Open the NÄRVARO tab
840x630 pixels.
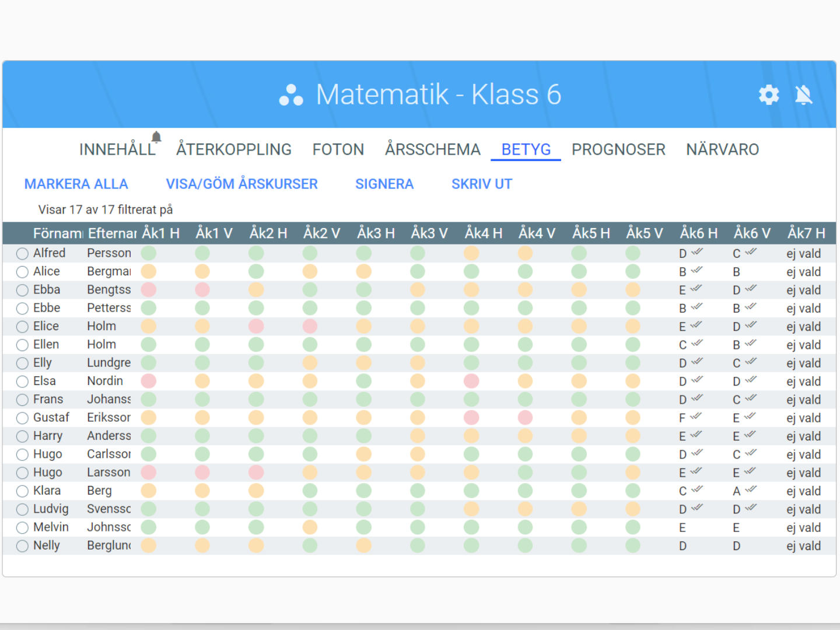(x=722, y=150)
